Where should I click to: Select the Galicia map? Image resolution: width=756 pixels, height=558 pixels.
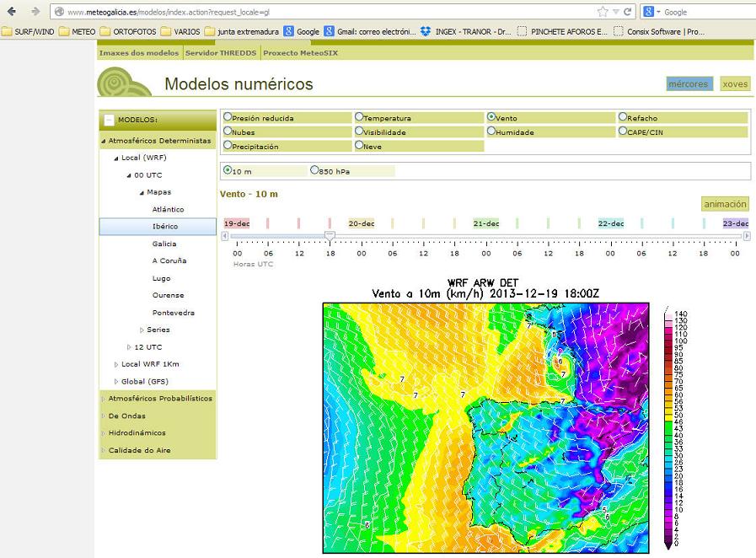click(x=164, y=244)
